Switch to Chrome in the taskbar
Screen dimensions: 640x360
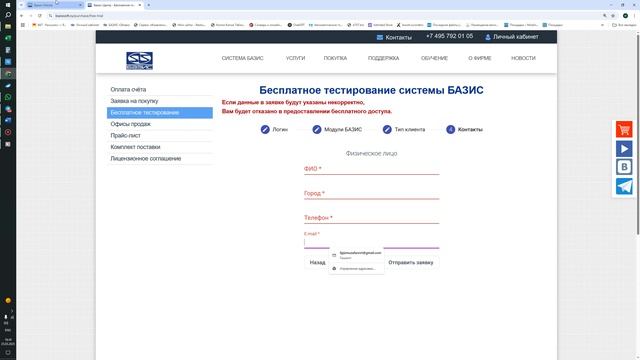(8, 73)
